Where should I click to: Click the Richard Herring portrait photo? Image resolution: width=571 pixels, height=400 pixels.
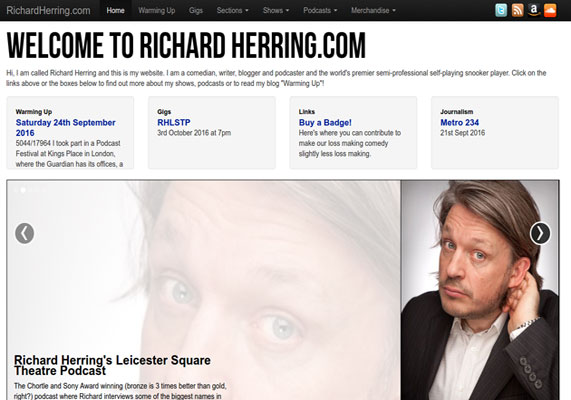click(480, 290)
